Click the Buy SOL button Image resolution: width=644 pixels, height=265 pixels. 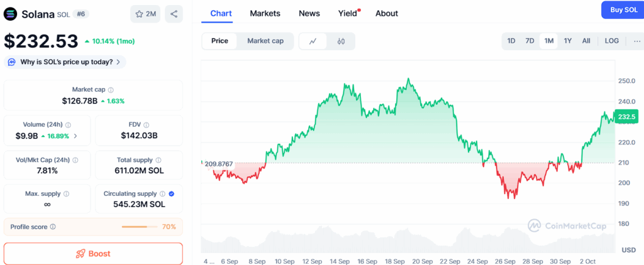[x=622, y=10]
